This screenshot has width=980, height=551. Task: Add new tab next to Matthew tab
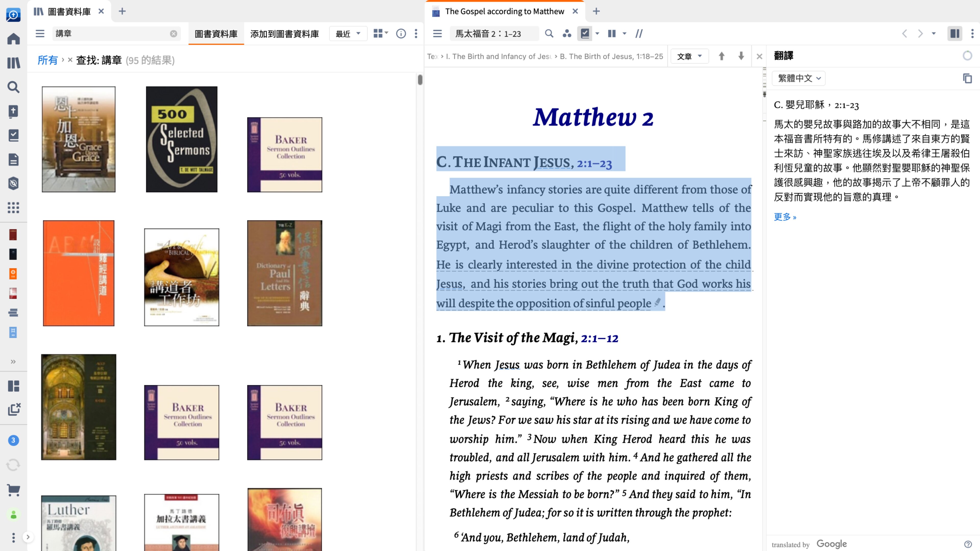[596, 11]
